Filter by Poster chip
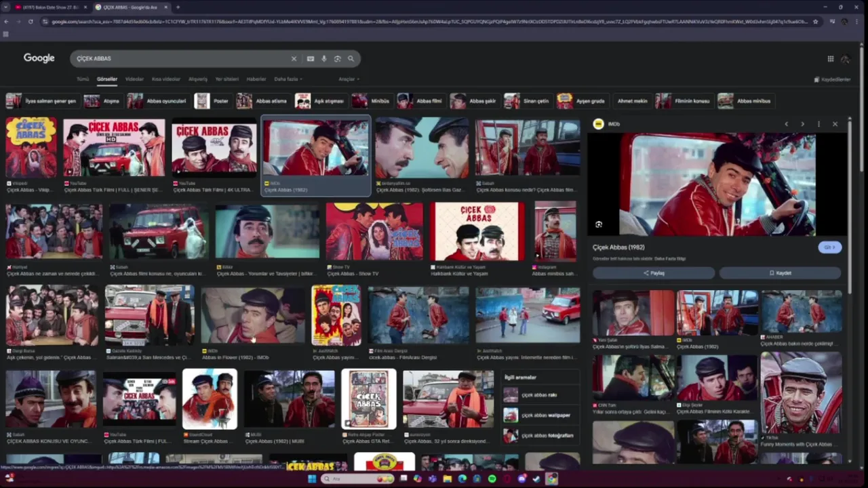The image size is (868, 488). (x=212, y=101)
